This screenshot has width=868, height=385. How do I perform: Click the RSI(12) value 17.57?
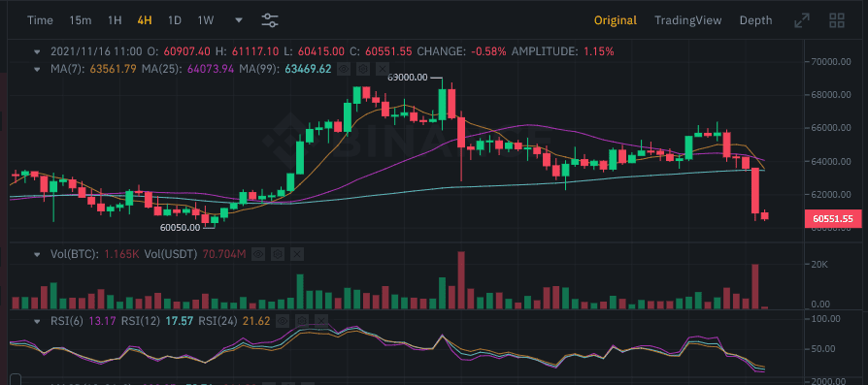click(x=181, y=321)
